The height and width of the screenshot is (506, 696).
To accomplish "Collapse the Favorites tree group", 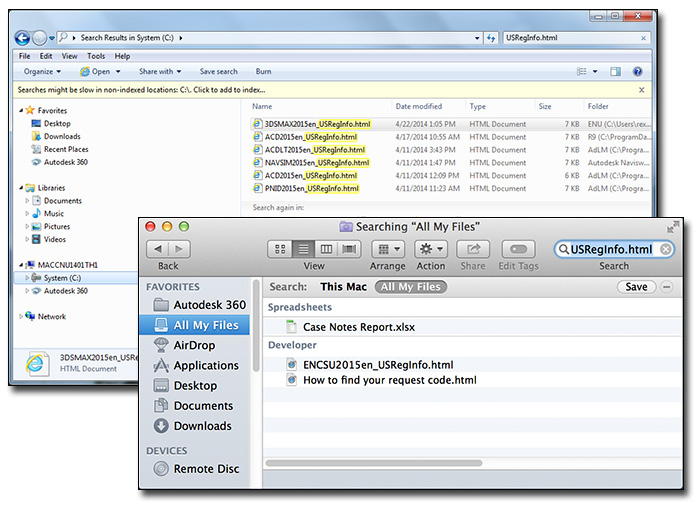I will click(x=21, y=111).
